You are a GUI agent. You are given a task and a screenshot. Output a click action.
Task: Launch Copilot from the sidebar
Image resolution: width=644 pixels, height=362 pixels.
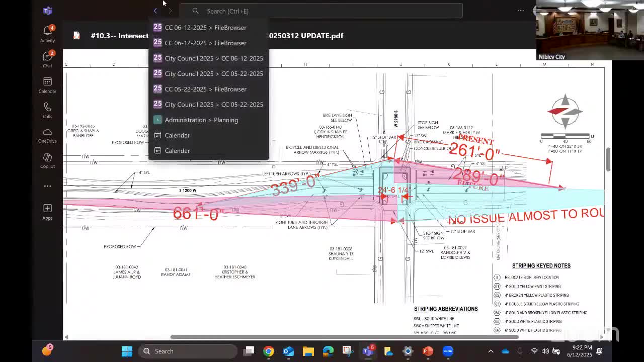[47, 160]
